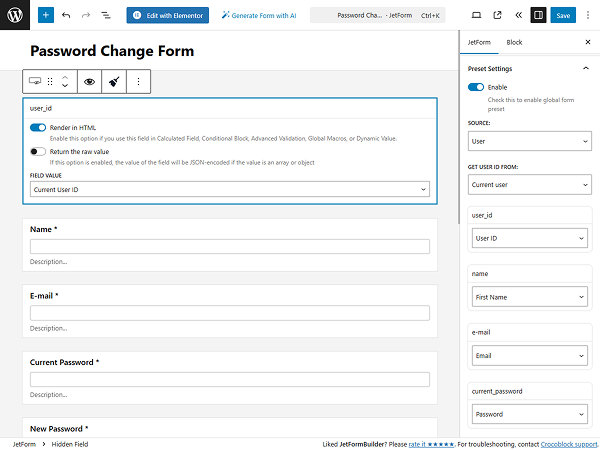Open the desktop preview view icon
600x450 pixels.
[x=475, y=15]
